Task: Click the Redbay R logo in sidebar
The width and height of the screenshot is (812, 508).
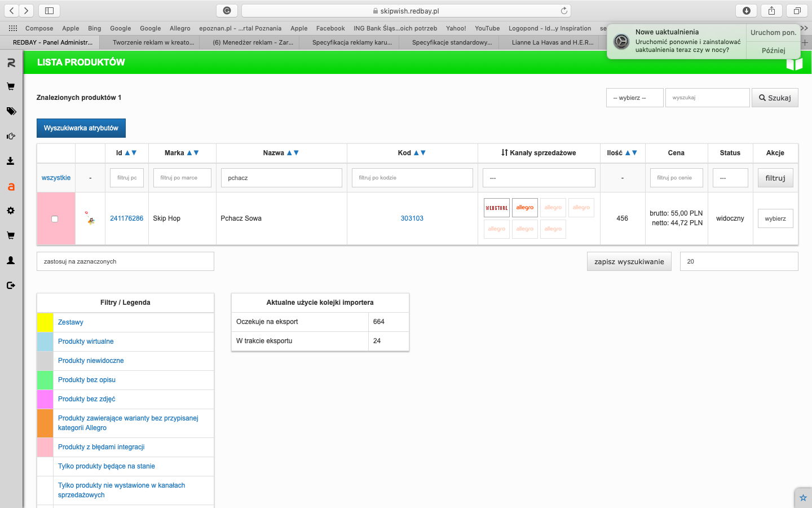Action: click(x=11, y=63)
